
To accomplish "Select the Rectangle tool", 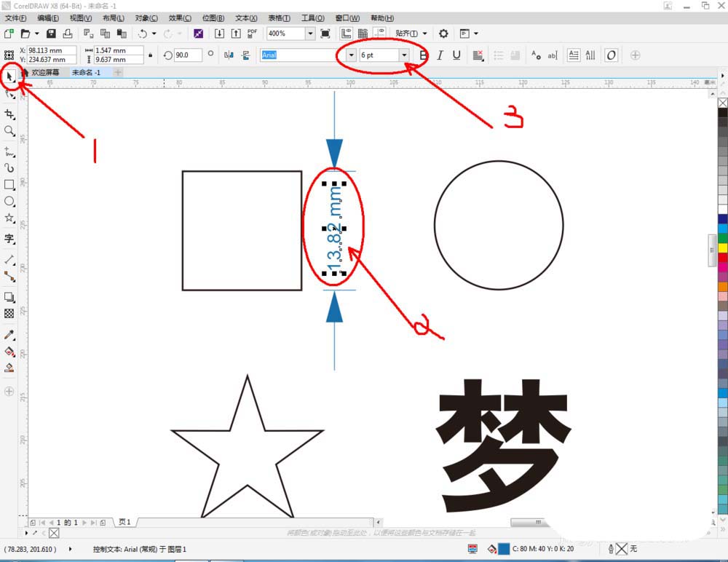I will pos(9,184).
